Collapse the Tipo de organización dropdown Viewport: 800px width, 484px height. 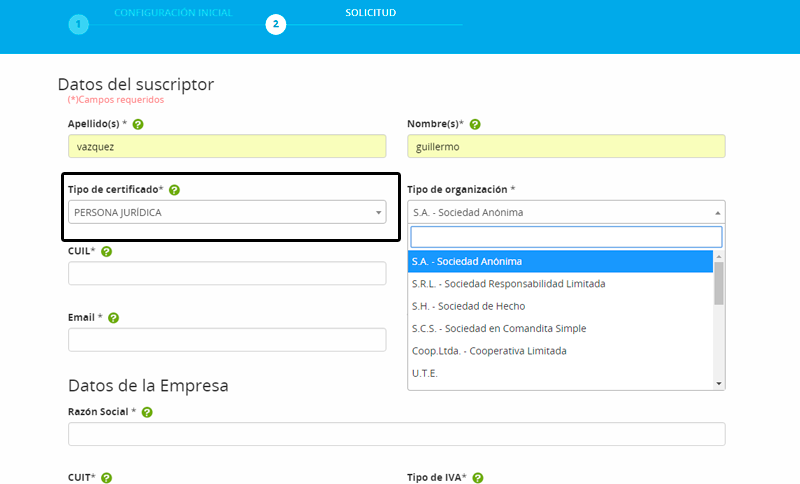[x=566, y=212]
